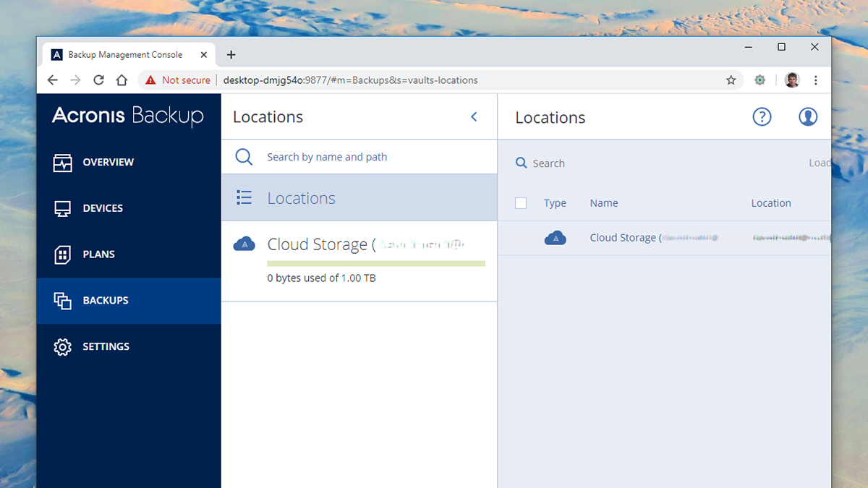Viewport: 868px width, 488px height.
Task: Go back using browser back arrow
Action: pyautogui.click(x=52, y=80)
